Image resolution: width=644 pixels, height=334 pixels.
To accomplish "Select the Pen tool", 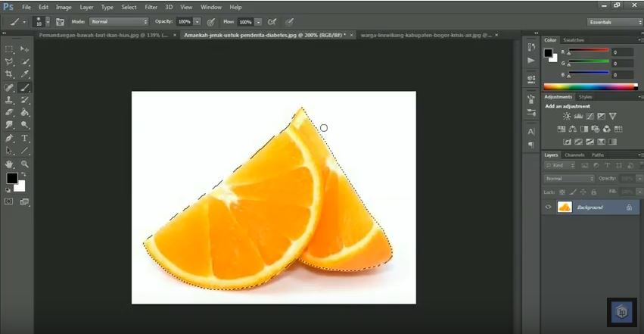I will (9, 138).
